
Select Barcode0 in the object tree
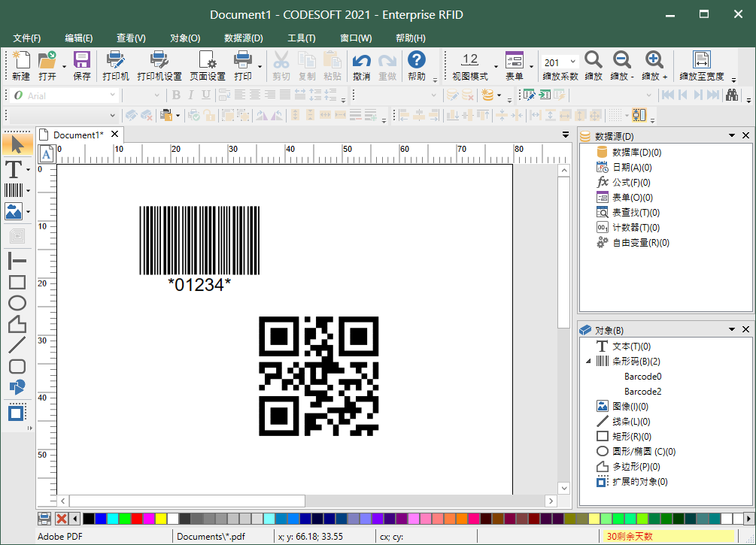642,377
